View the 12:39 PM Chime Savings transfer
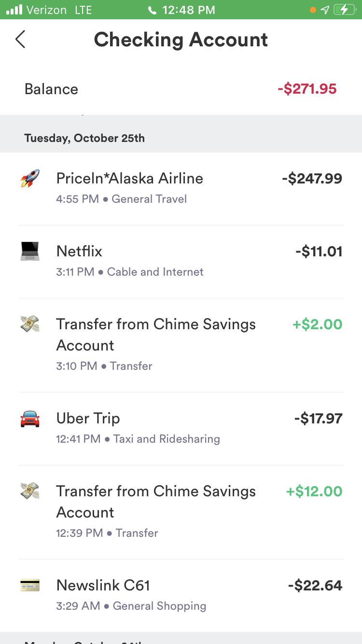 [155, 502]
